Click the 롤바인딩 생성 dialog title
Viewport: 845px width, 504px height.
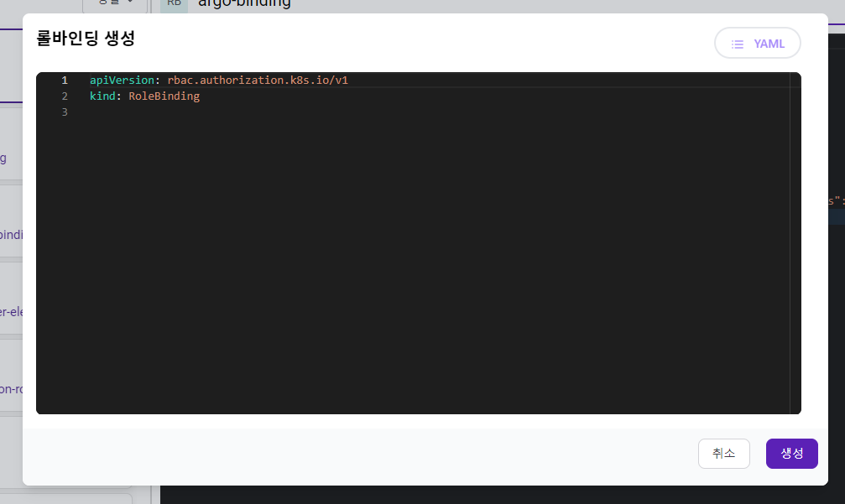pos(85,39)
